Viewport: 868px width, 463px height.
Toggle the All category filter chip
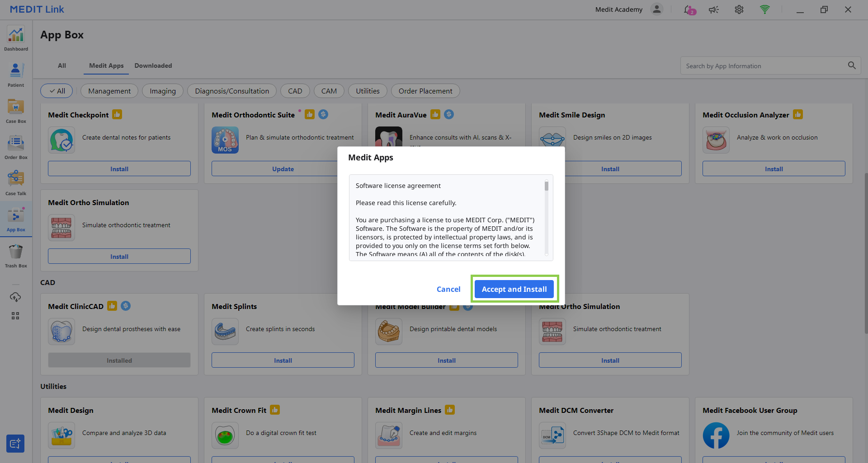(57, 91)
